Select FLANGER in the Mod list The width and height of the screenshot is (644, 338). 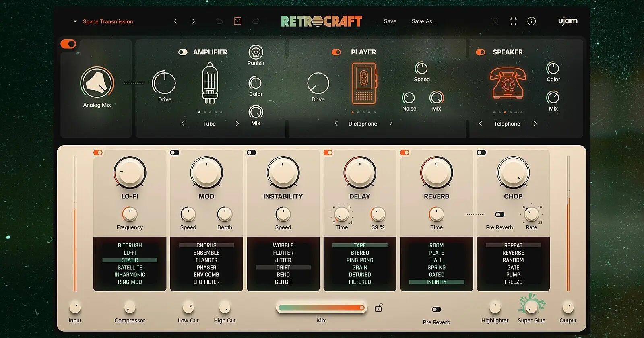206,260
